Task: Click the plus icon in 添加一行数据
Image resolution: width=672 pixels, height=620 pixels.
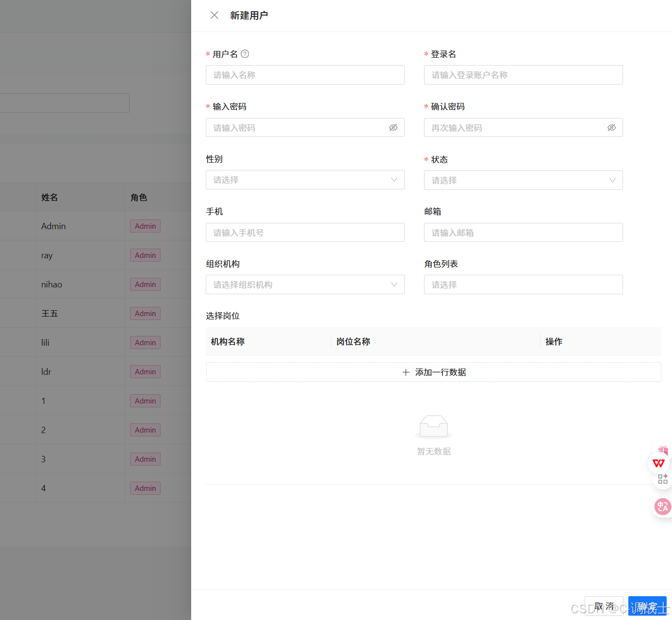Action: click(406, 372)
